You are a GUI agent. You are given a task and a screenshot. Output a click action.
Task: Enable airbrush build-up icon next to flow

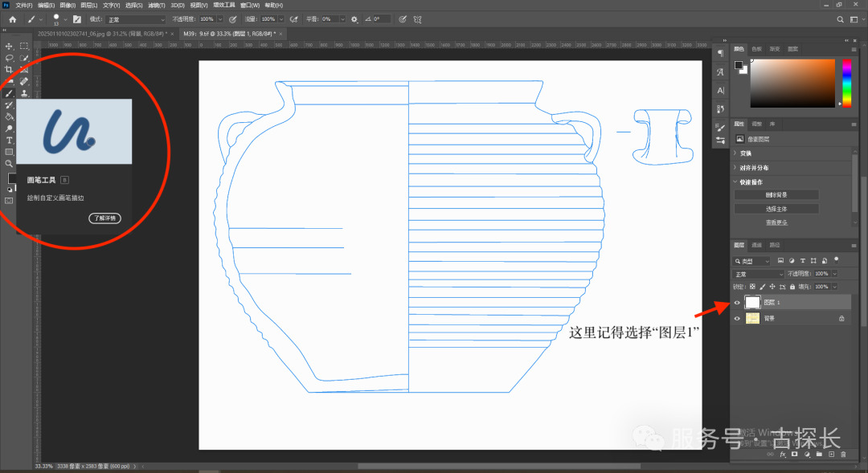coord(294,19)
